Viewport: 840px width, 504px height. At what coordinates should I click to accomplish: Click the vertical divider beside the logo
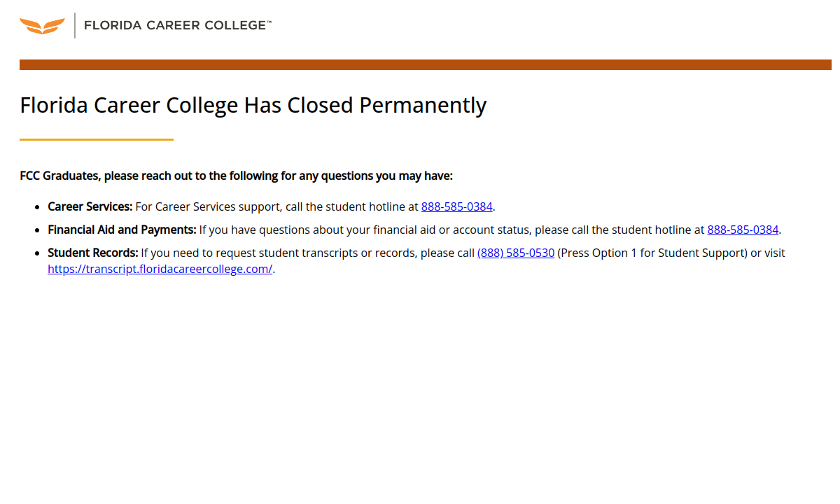pos(75,25)
